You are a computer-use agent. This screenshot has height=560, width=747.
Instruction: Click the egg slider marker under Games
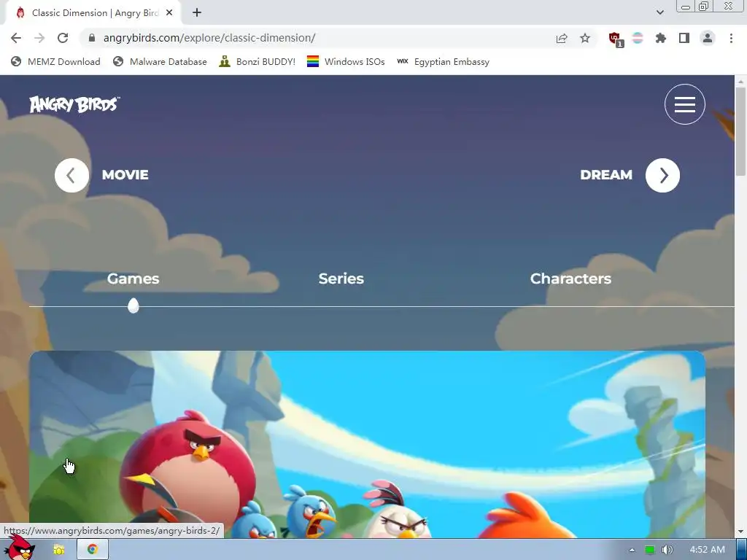[133, 306]
